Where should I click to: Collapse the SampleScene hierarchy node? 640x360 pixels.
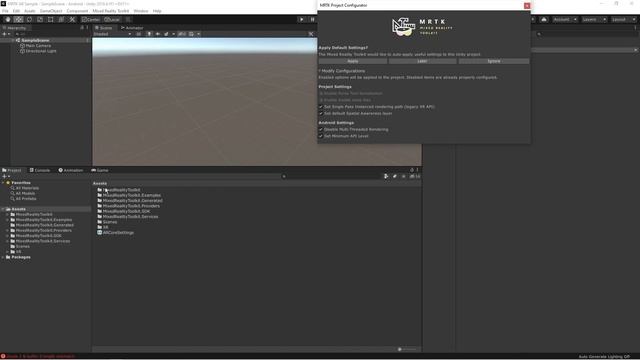point(14,40)
